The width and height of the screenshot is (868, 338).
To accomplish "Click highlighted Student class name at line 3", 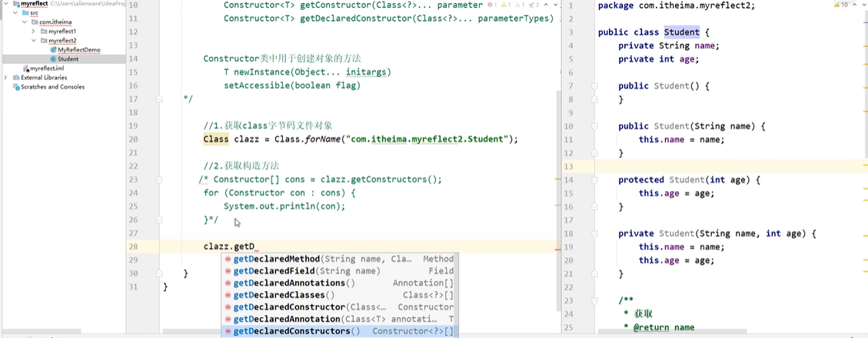I will click(x=682, y=32).
